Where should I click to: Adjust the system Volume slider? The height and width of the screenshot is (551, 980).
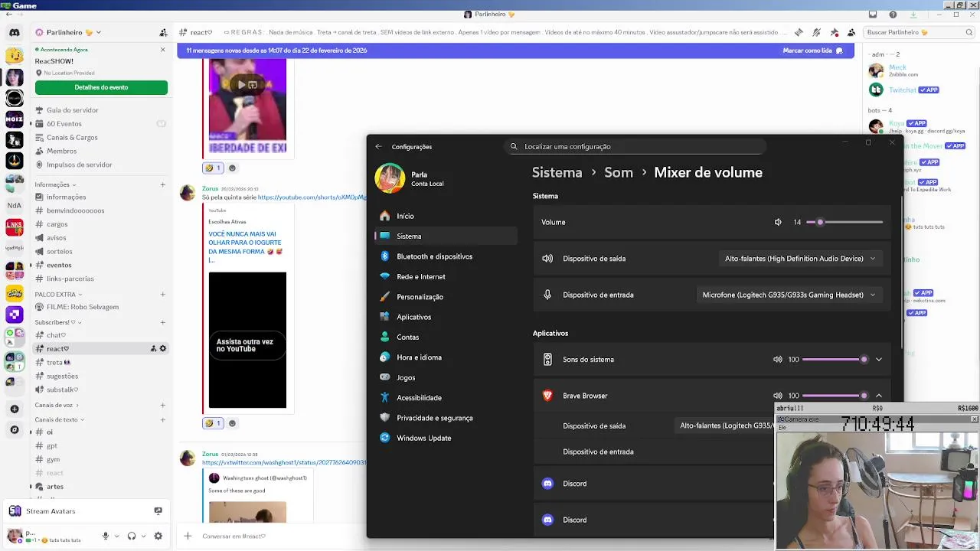pos(844,222)
